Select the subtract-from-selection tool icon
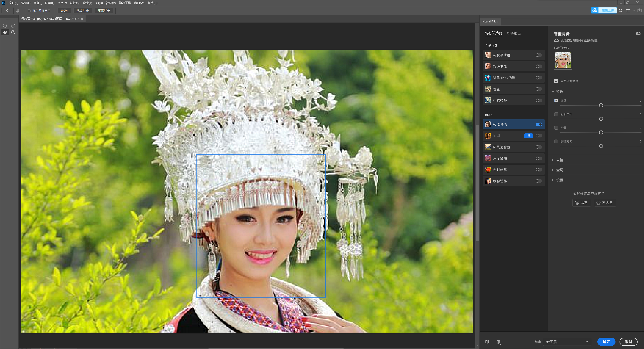 [x=13, y=26]
